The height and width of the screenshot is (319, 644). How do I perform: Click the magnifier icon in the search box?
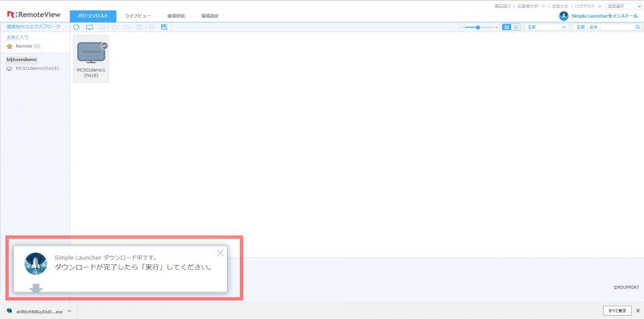tap(638, 27)
